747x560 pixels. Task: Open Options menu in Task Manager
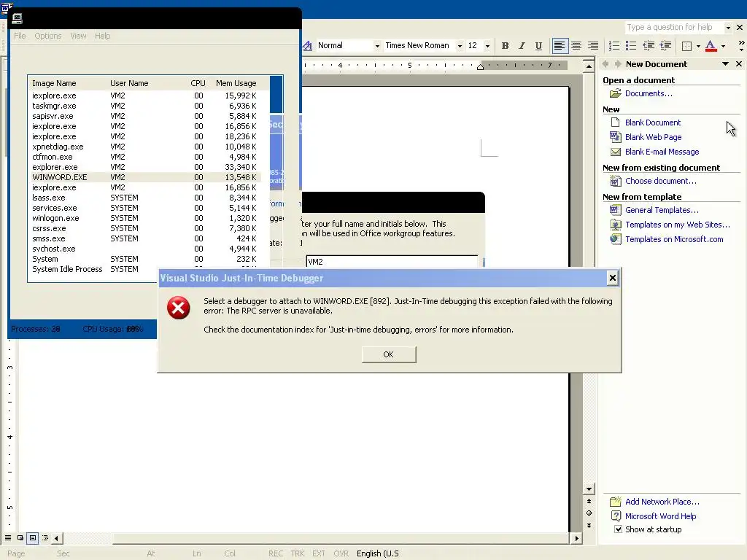(x=48, y=36)
